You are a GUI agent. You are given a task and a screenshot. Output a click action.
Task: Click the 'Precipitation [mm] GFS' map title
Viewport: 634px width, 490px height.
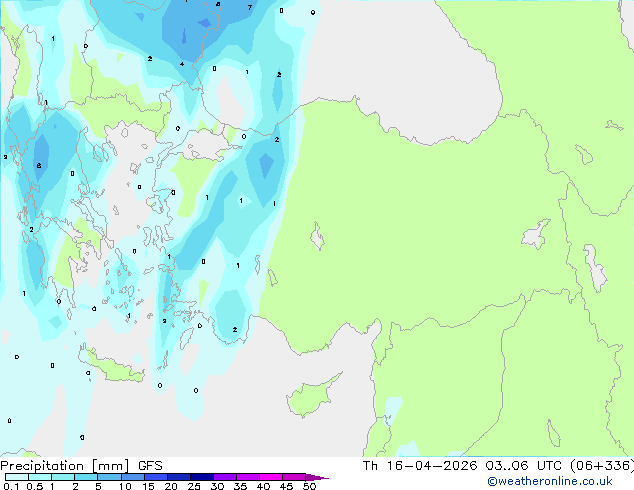pos(81,466)
